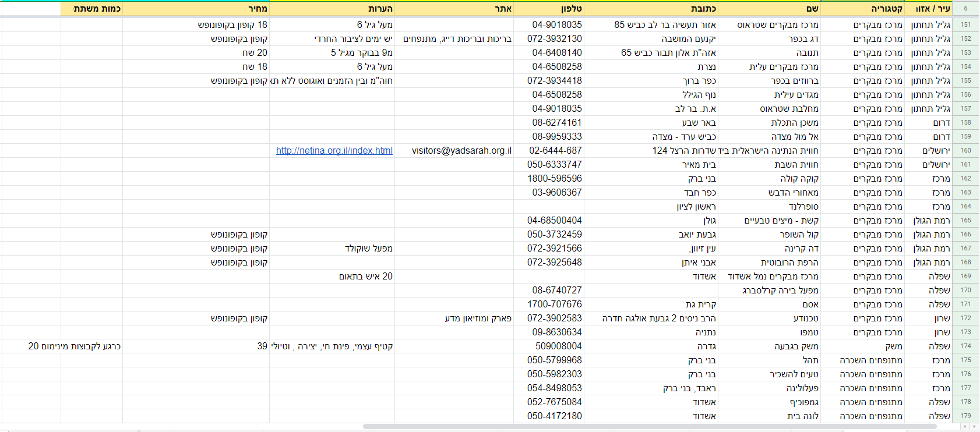Click phone number 02-6444-687
Image resolution: width=980 pixels, height=432 pixels.
549,151
